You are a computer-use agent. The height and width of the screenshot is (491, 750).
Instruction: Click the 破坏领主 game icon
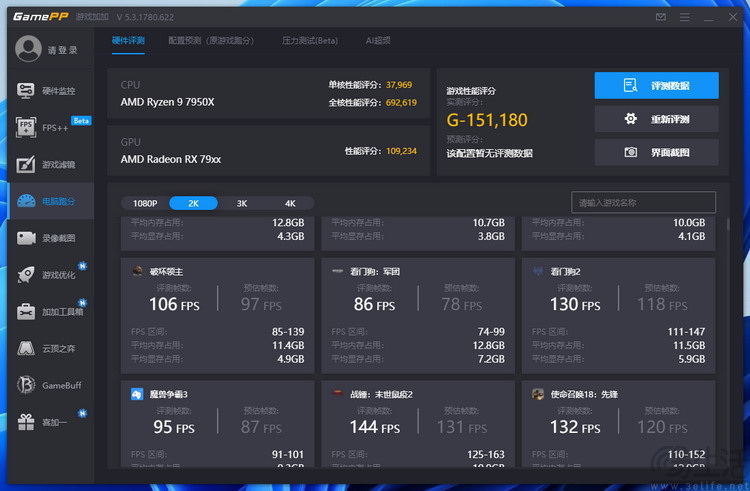(x=137, y=271)
